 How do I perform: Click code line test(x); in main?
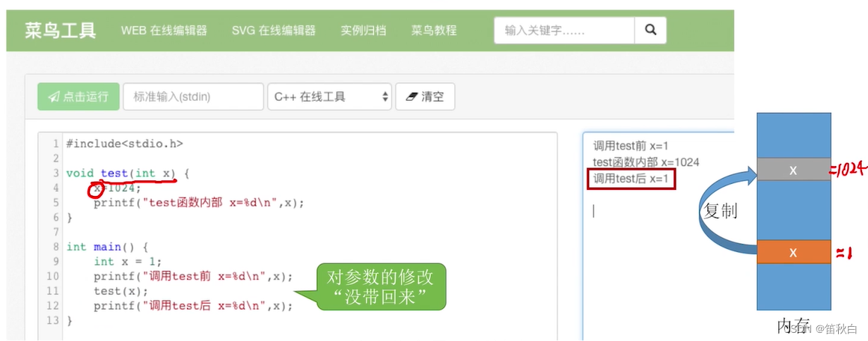click(x=121, y=291)
